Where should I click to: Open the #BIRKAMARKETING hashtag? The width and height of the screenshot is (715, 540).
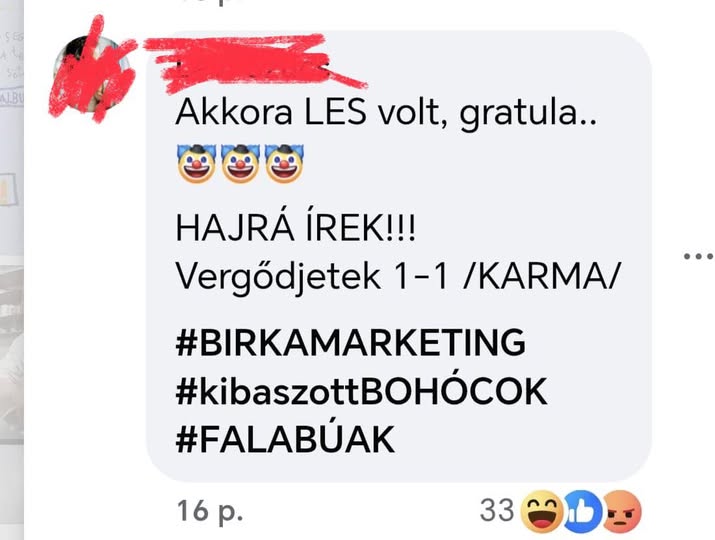pos(350,342)
